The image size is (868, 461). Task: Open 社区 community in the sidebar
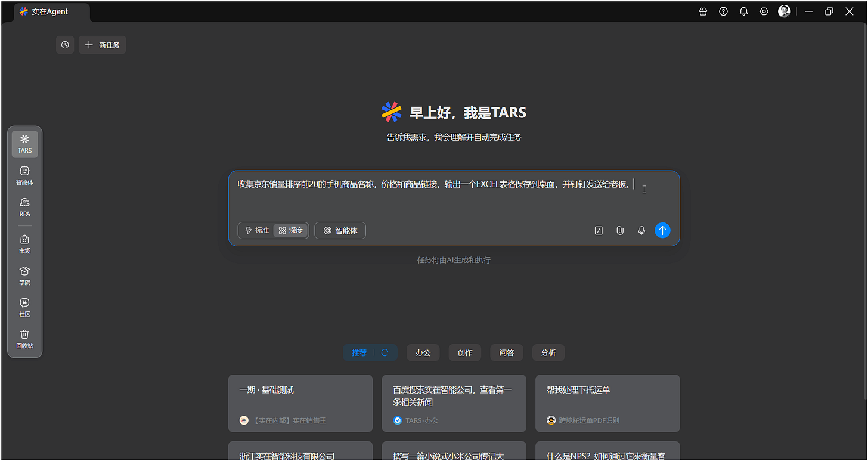[x=24, y=307]
